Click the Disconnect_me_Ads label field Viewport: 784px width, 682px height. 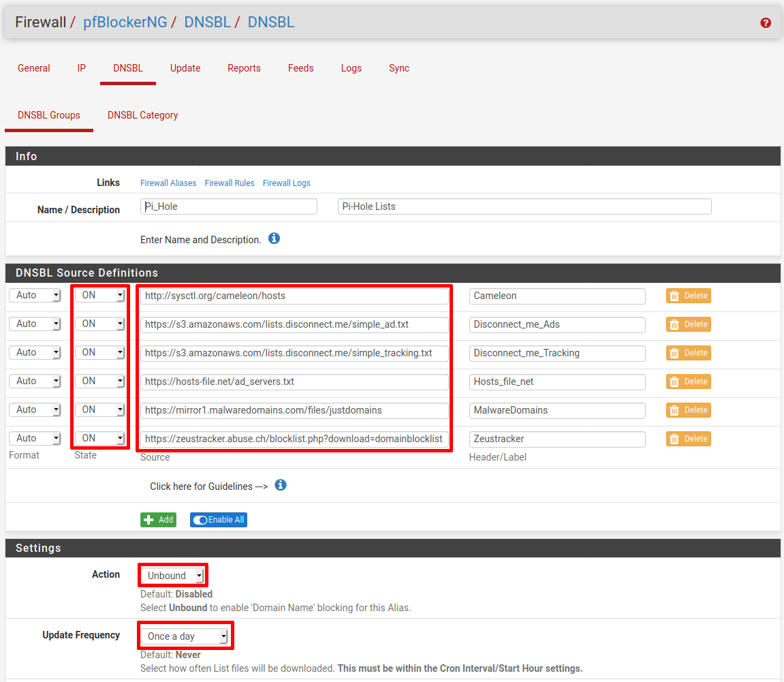tap(557, 324)
